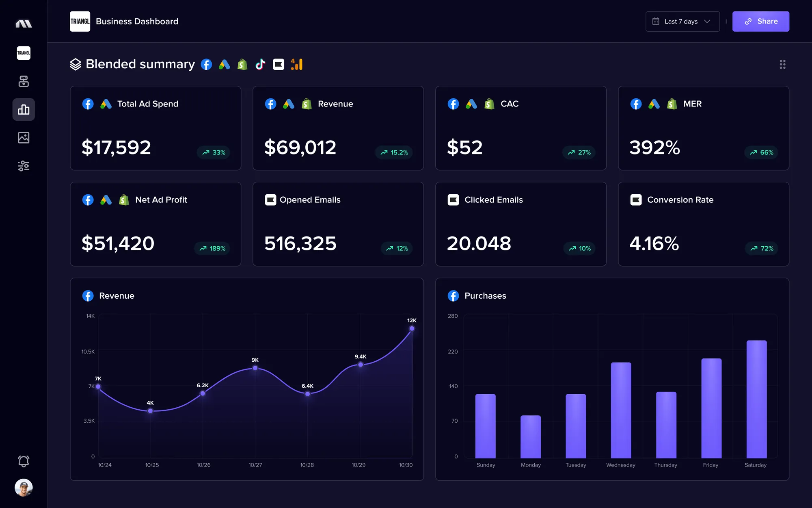Click the Opened Emails card title
Image resolution: width=812 pixels, height=508 pixels.
(310, 200)
